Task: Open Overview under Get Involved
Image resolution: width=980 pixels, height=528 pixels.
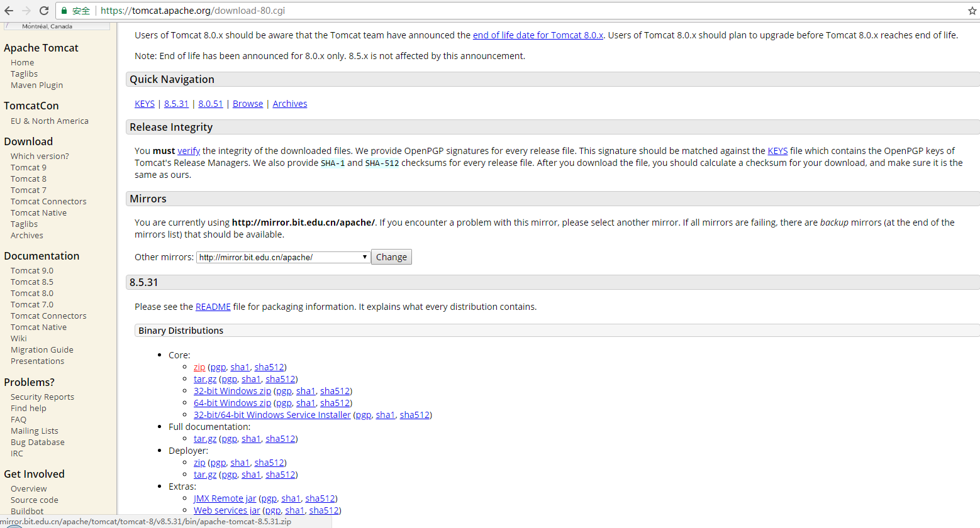Action: click(29, 488)
